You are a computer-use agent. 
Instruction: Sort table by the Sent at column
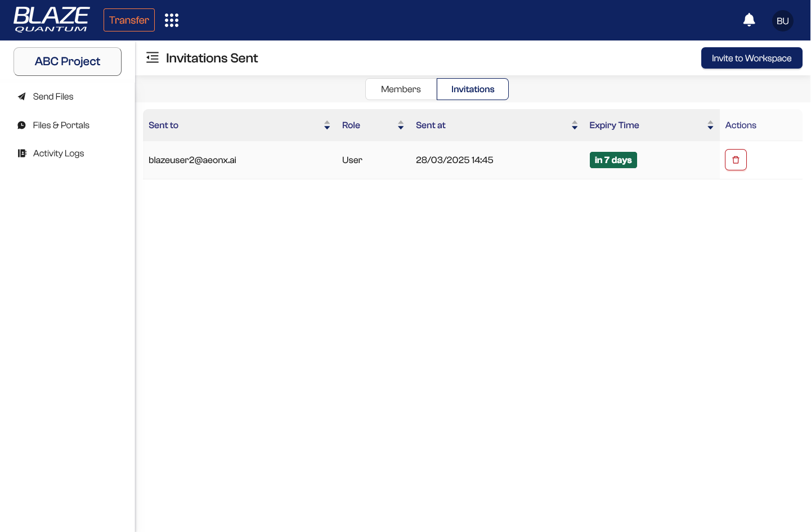[x=575, y=125]
